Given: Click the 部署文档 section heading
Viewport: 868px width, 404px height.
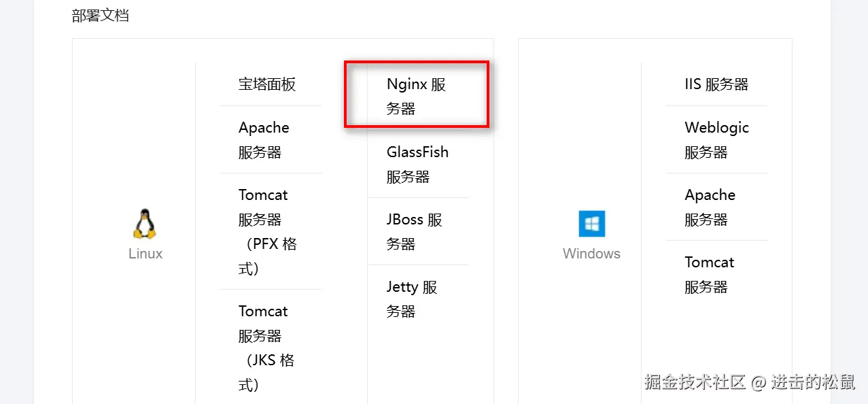Looking at the screenshot, I should point(101,15).
